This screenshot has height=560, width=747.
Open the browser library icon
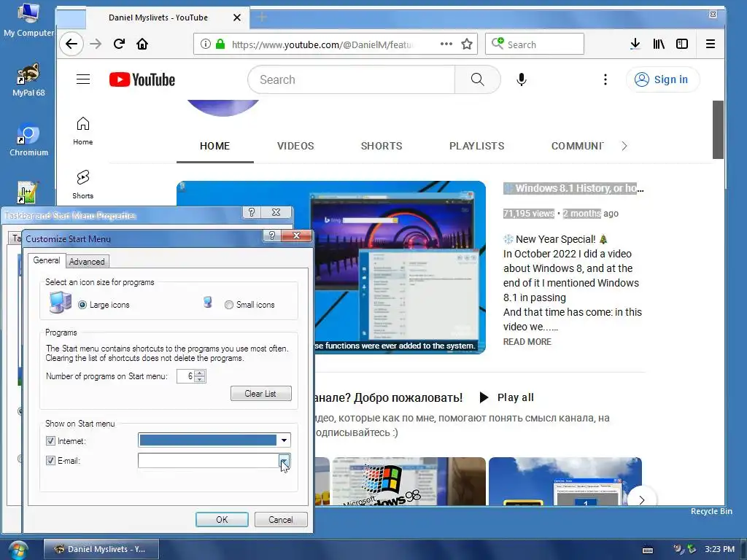click(659, 44)
